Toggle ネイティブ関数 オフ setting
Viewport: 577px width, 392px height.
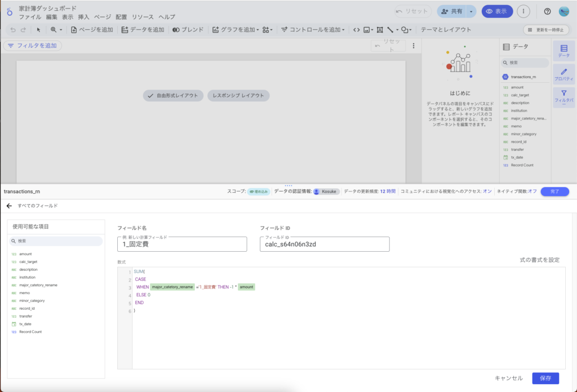click(532, 191)
